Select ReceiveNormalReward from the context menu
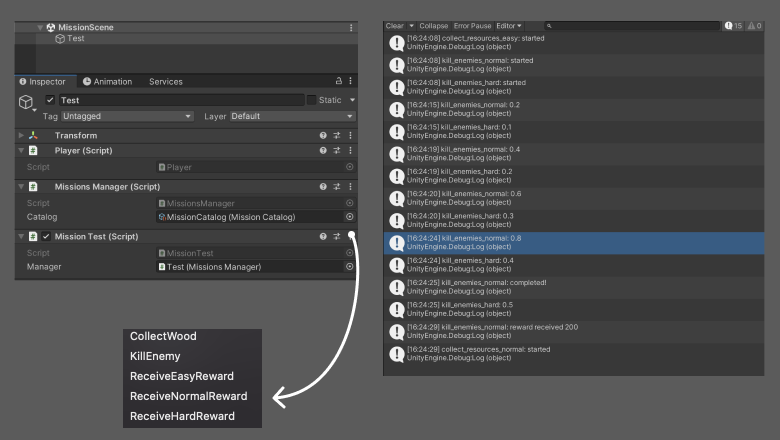 [188, 396]
